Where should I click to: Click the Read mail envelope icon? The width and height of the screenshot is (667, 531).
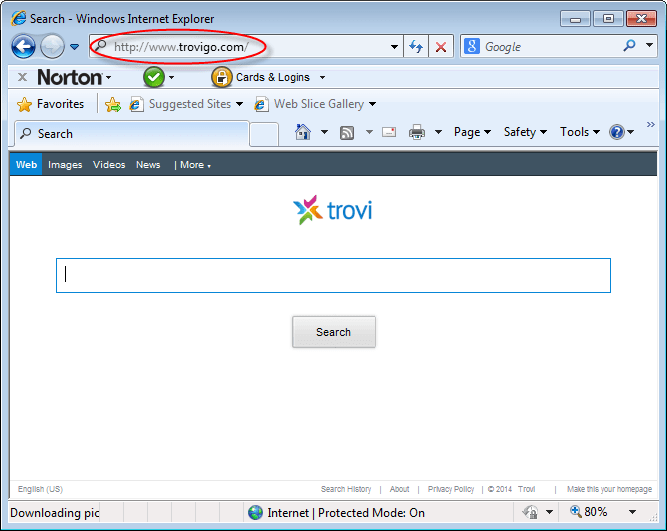(389, 132)
